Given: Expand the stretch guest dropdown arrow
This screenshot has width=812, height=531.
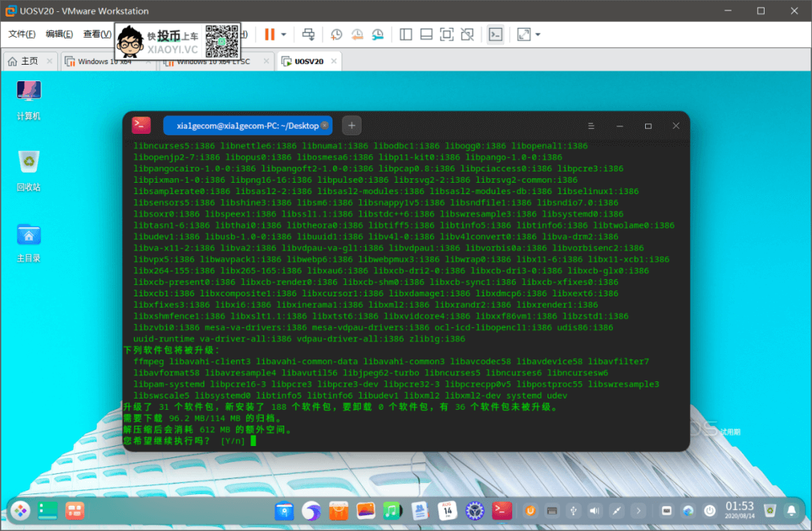Looking at the screenshot, I should click(538, 35).
